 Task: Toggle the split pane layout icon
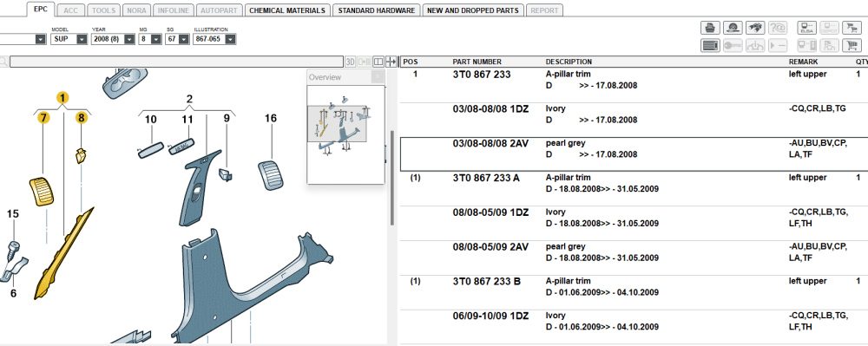point(378,62)
